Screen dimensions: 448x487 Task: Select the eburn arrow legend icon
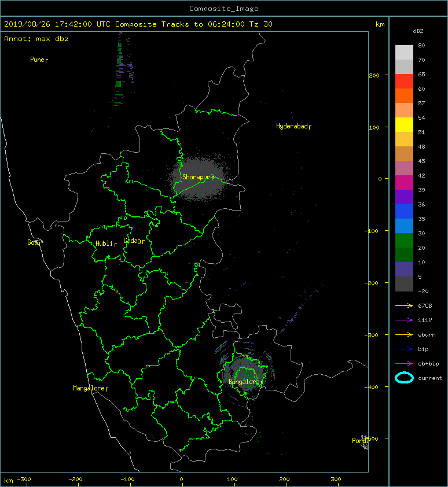tap(404, 334)
